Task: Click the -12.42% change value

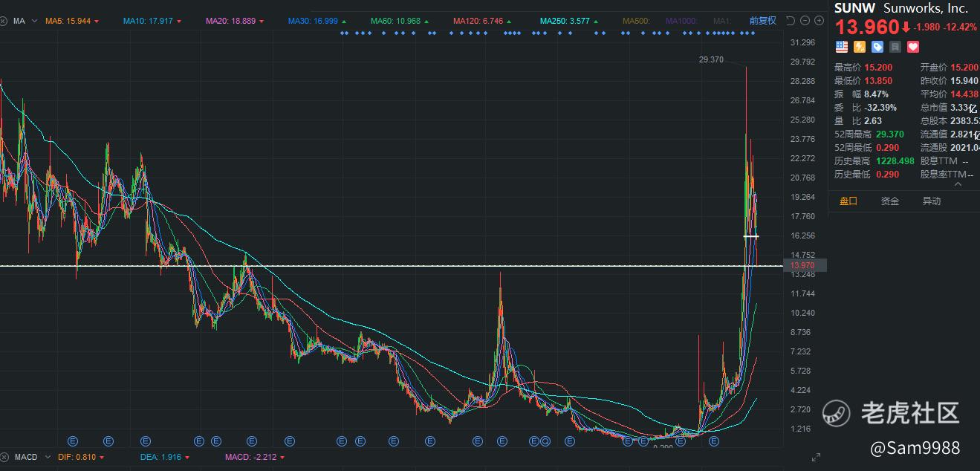Action: point(961,27)
